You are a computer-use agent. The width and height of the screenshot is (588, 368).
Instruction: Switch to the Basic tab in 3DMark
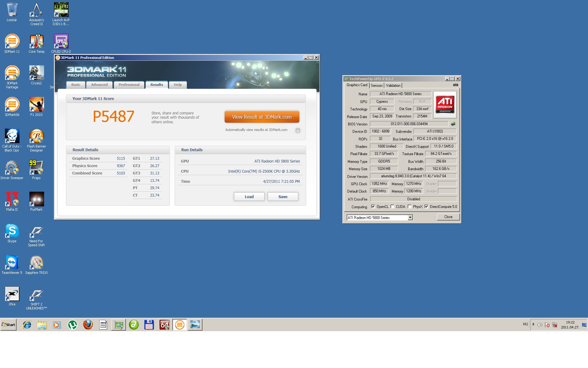point(76,85)
